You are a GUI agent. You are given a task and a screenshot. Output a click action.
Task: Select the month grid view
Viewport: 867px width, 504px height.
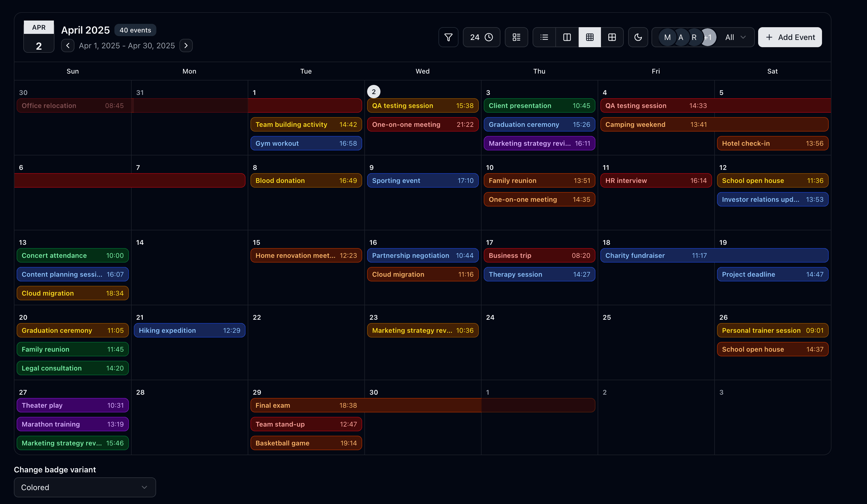pyautogui.click(x=589, y=37)
